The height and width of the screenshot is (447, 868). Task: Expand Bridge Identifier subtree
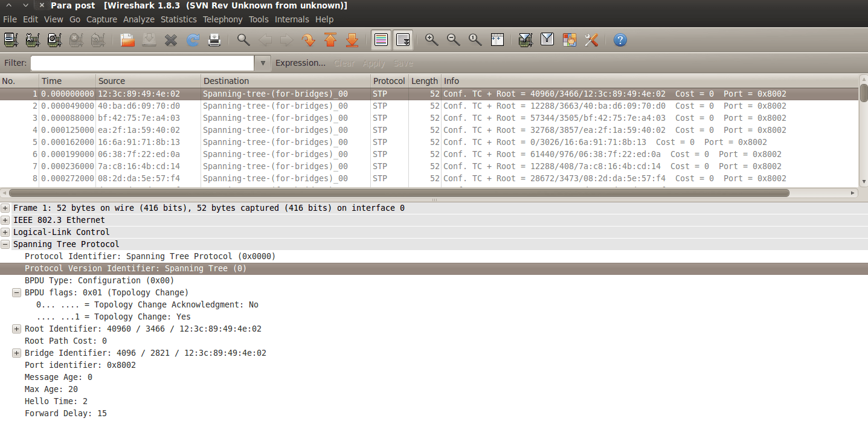[x=17, y=353]
